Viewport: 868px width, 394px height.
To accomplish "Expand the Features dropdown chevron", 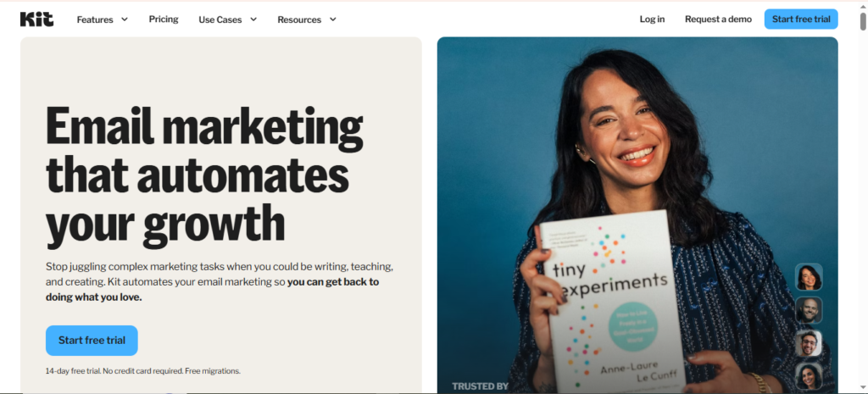I will pos(125,19).
